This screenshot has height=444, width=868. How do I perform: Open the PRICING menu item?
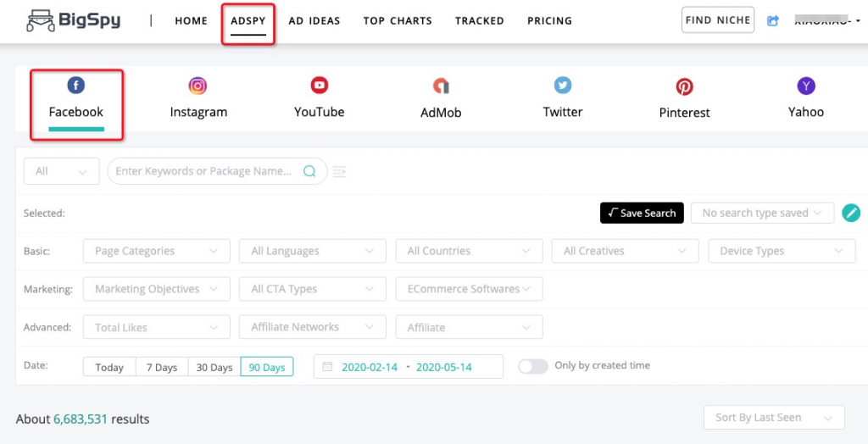tap(549, 21)
